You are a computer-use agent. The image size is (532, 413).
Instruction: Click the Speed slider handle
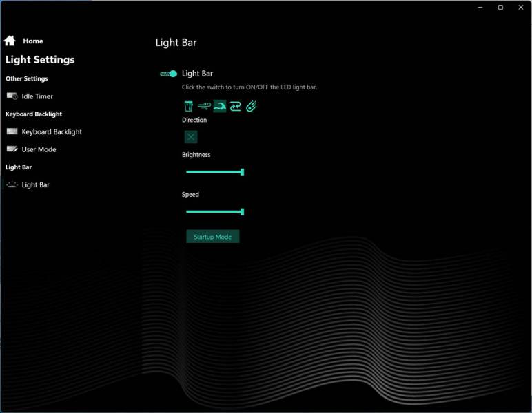242,212
